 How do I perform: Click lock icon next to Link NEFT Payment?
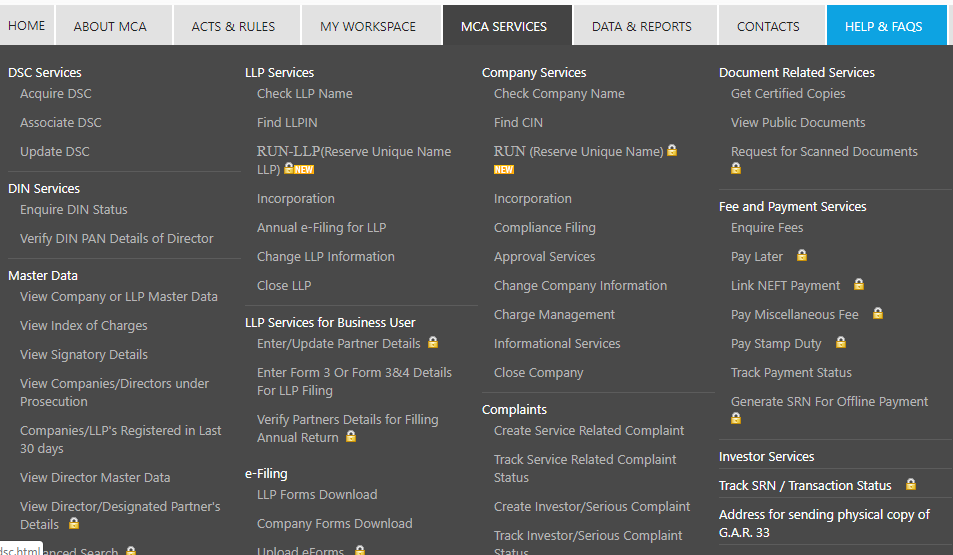858,285
